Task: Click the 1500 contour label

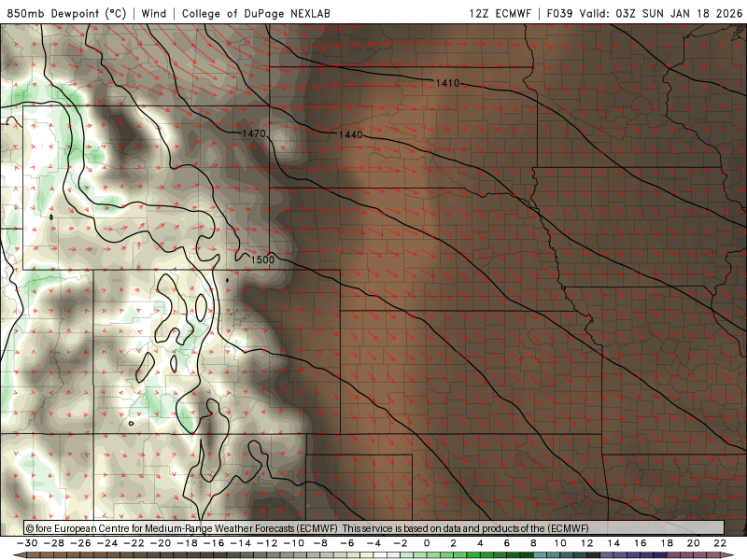Action: pos(262,259)
